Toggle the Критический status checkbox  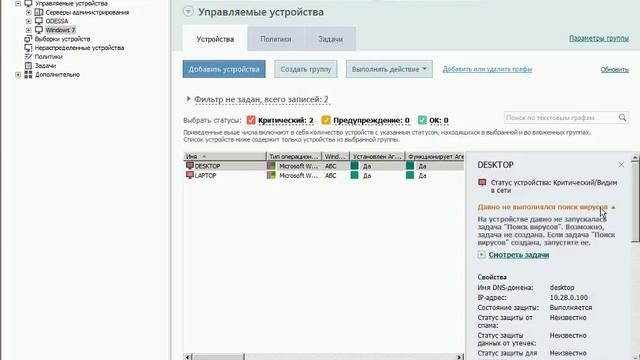tap(251, 120)
